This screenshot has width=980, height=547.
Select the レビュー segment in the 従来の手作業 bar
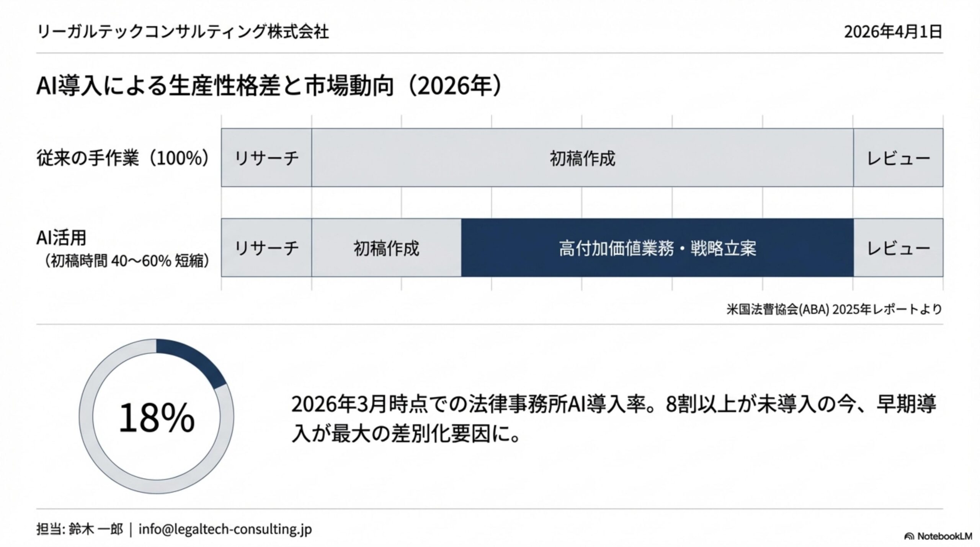[x=898, y=158]
